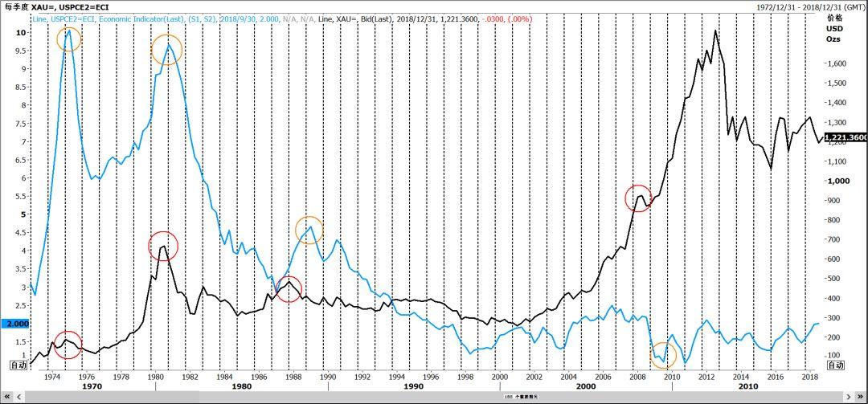Click the 10 label on the left axis
This screenshot has width=868, height=404.
[21, 33]
